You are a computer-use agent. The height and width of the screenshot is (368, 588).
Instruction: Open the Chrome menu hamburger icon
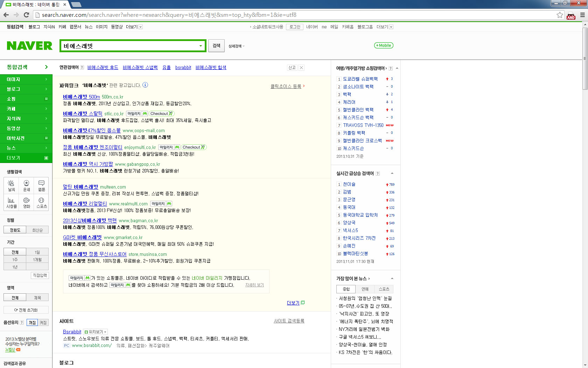pyautogui.click(x=582, y=15)
